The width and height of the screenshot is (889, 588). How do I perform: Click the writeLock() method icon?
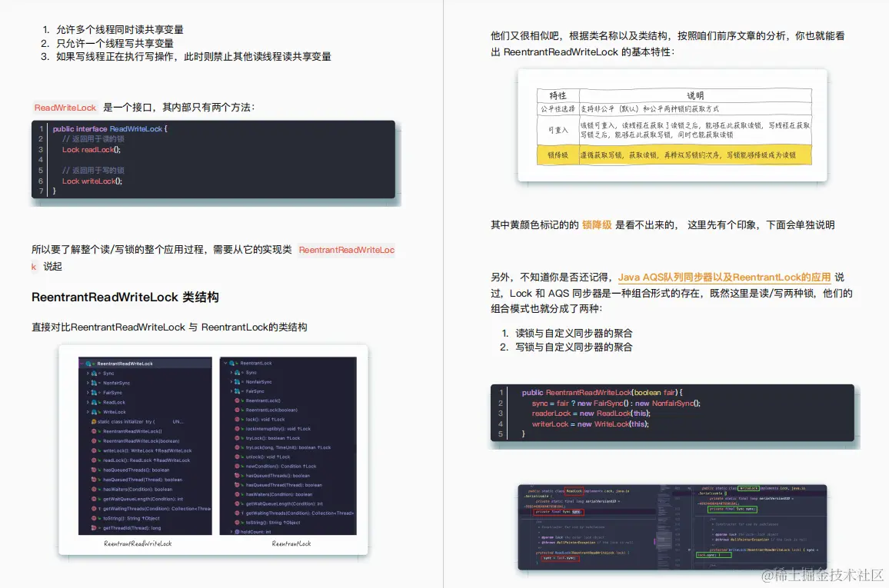(x=93, y=450)
